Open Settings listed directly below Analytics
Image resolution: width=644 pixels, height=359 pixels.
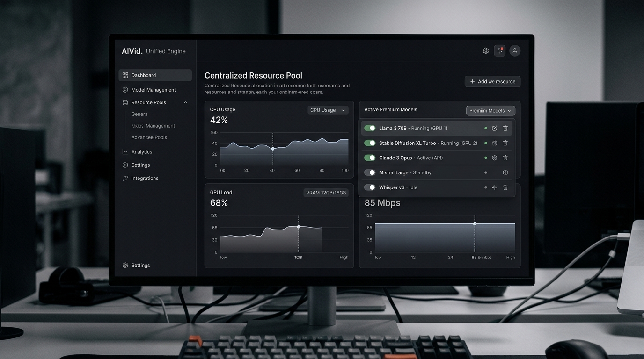point(140,165)
